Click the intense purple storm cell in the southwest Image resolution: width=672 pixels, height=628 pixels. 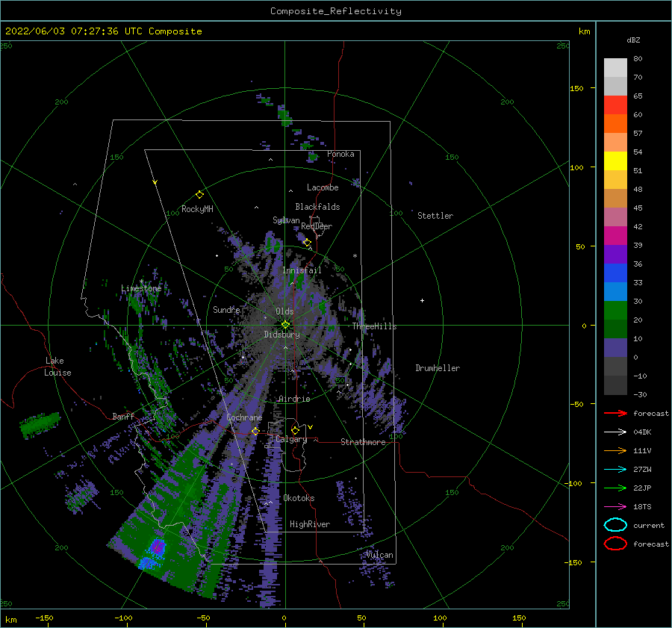point(158,547)
